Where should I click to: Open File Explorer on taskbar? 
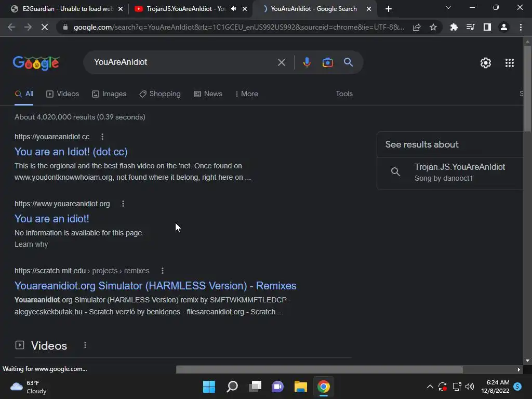(x=301, y=387)
